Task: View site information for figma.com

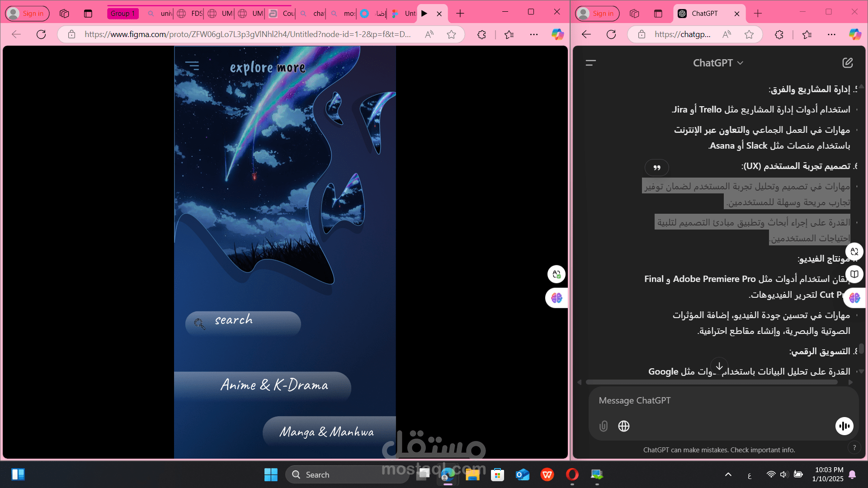Action: [x=71, y=34]
